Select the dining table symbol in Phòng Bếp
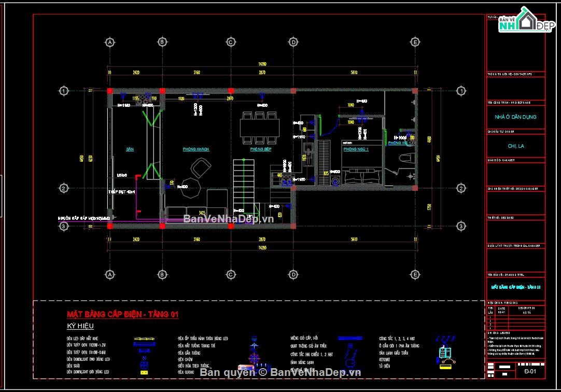Screen dimensions: 561x392 (x=259, y=127)
